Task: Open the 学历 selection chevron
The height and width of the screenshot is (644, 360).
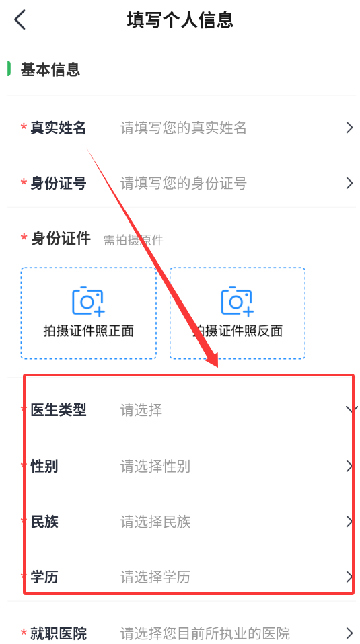Action: [349, 577]
